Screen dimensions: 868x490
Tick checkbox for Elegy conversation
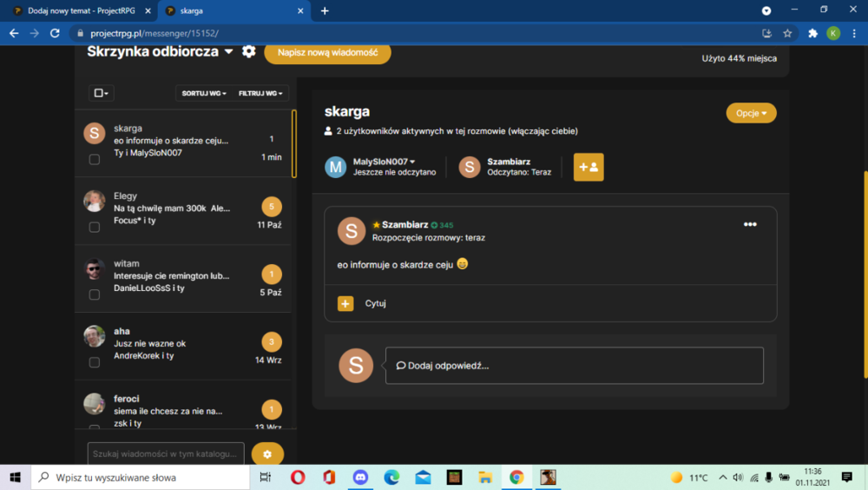[95, 228]
